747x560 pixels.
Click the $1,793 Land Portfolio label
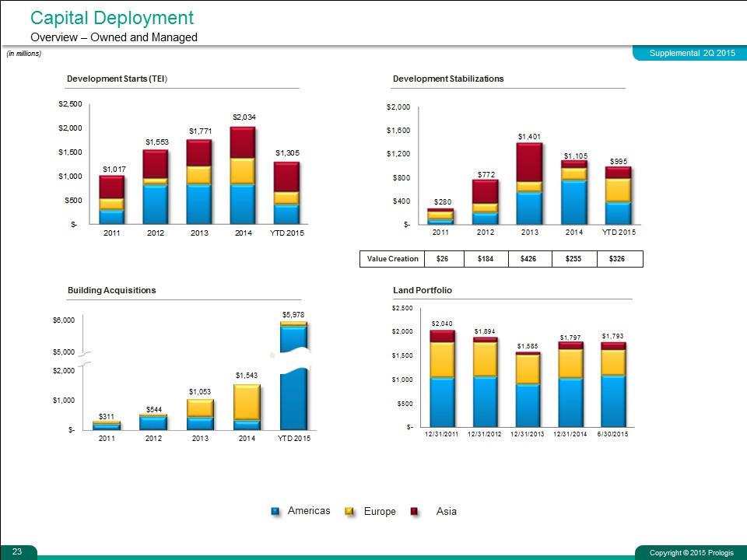(612, 336)
